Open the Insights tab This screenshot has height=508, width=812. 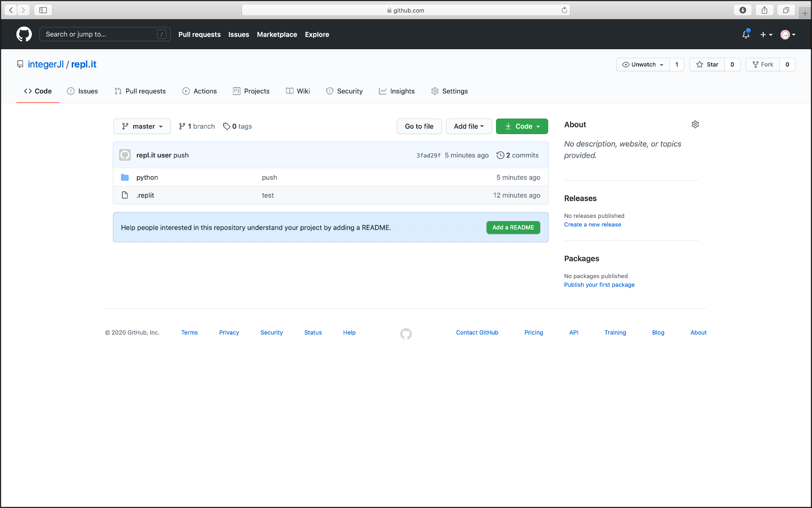pyautogui.click(x=397, y=91)
